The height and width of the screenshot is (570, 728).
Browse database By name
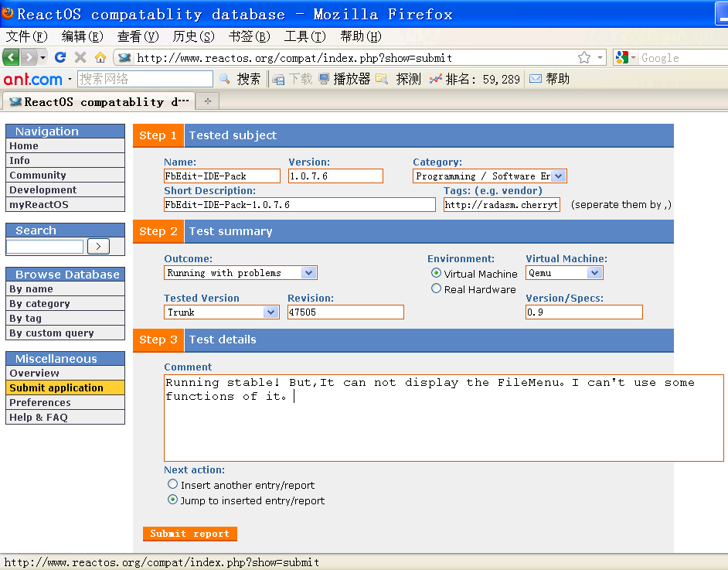65,289
